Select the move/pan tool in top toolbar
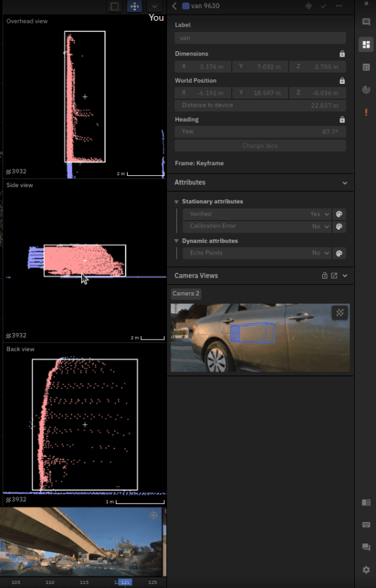This screenshot has height=588, width=376. pyautogui.click(x=134, y=7)
